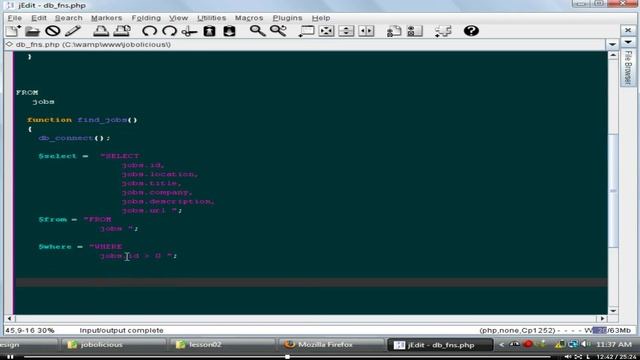Image resolution: width=640 pixels, height=360 pixels.
Task: Click the Close Buffer toolbar icon
Action: [x=53, y=31]
